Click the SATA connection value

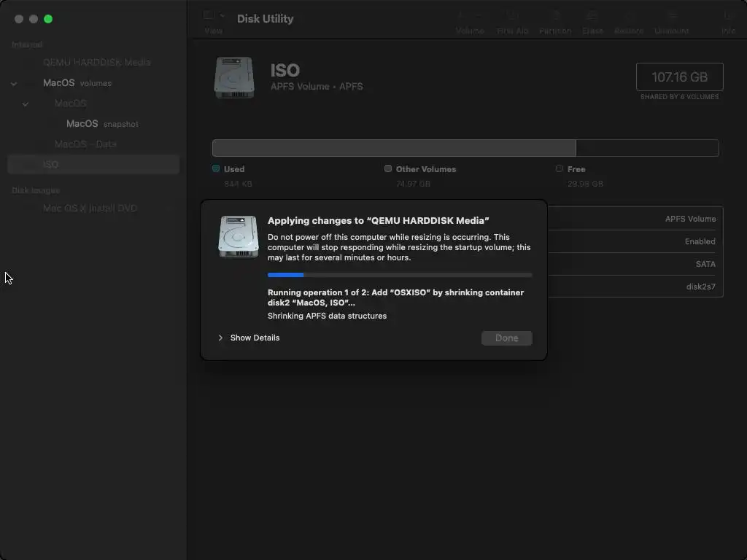point(705,264)
